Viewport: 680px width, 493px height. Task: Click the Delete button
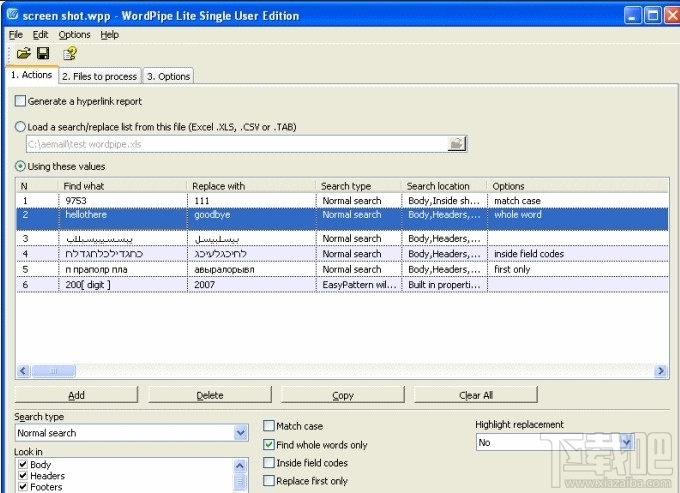pos(210,395)
